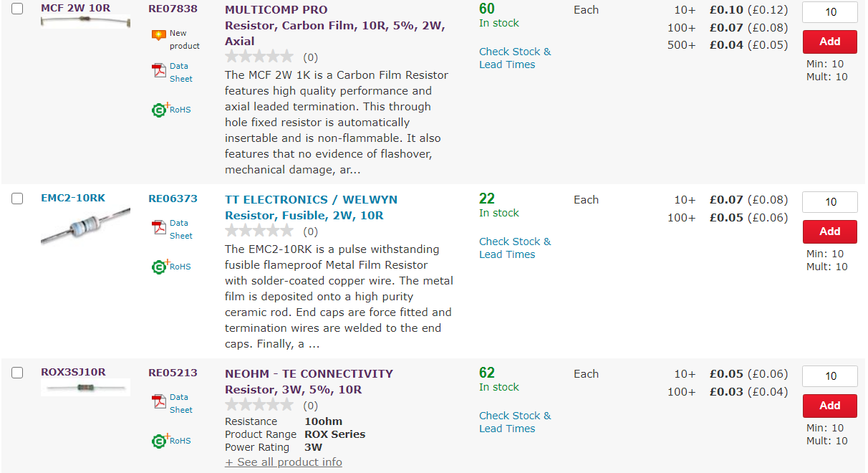Select the EMC2-10RK row checkbox
The height and width of the screenshot is (473, 868).
coord(17,199)
